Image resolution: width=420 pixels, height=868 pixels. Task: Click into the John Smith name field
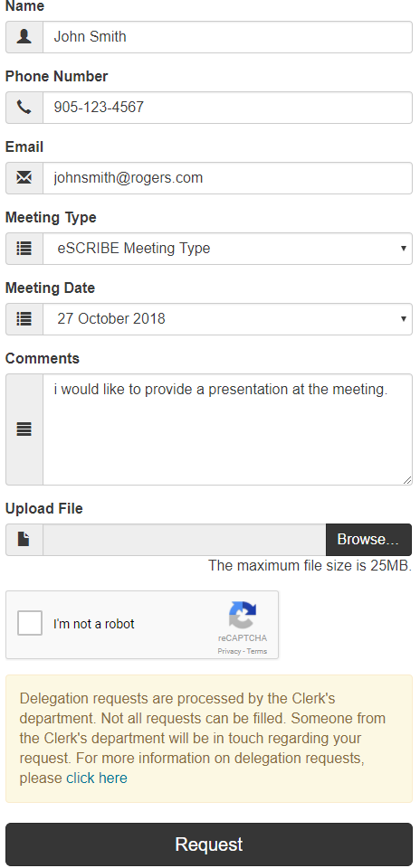[228, 37]
